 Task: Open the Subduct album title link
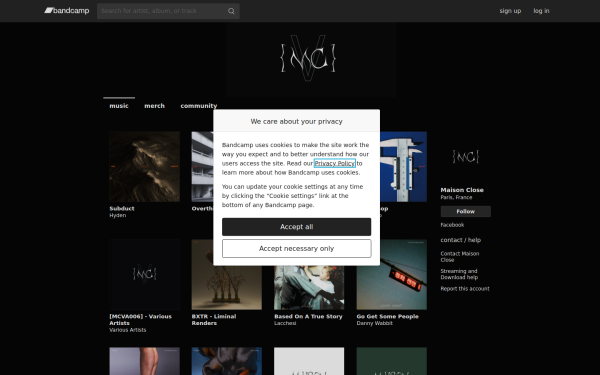[x=122, y=209]
